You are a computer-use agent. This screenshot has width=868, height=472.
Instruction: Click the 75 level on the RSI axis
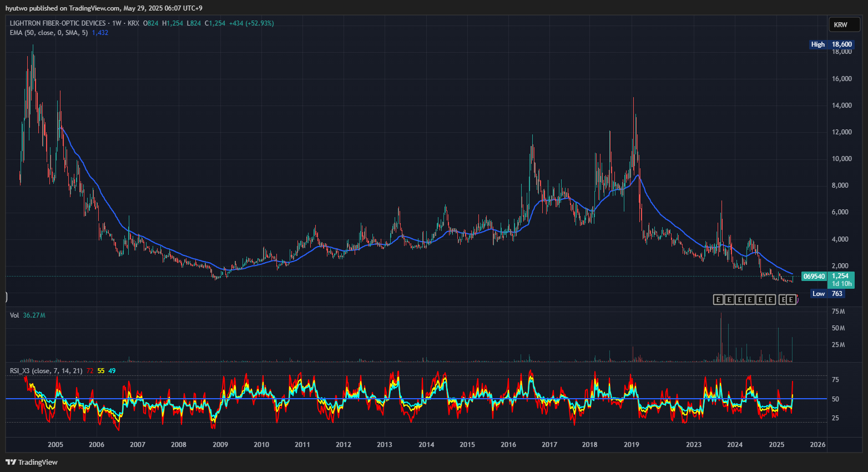coord(835,380)
